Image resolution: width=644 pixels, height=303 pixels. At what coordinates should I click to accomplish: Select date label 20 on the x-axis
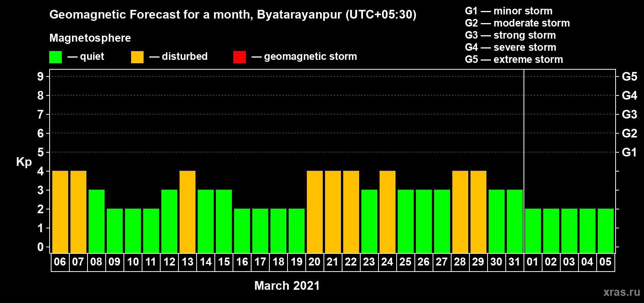pyautogui.click(x=314, y=262)
